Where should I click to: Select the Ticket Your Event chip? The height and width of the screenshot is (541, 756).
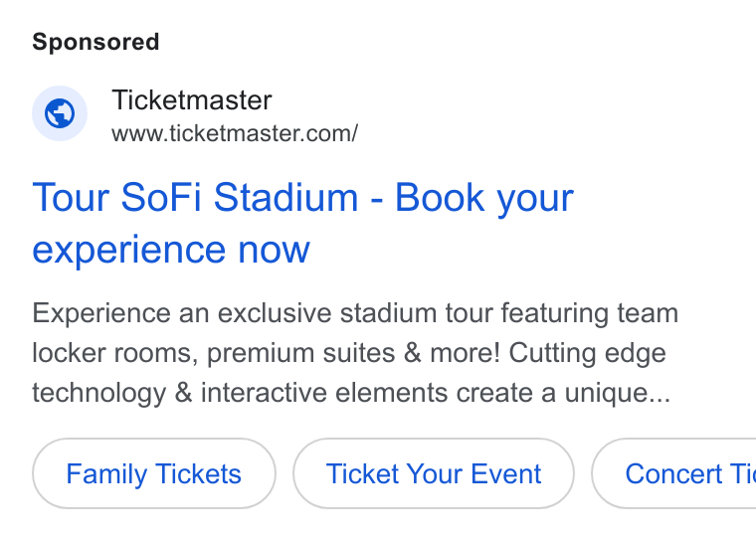click(434, 473)
